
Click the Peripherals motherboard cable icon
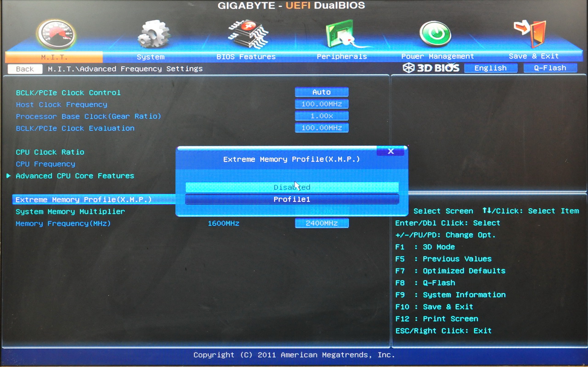pyautogui.click(x=345, y=34)
